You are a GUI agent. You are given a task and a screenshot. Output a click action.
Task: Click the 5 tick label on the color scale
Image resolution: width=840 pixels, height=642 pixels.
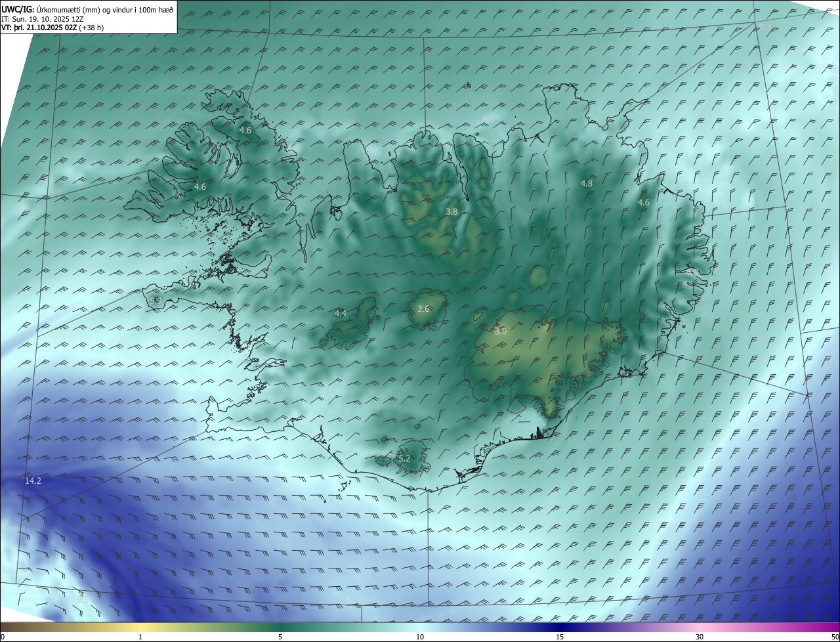click(x=280, y=637)
